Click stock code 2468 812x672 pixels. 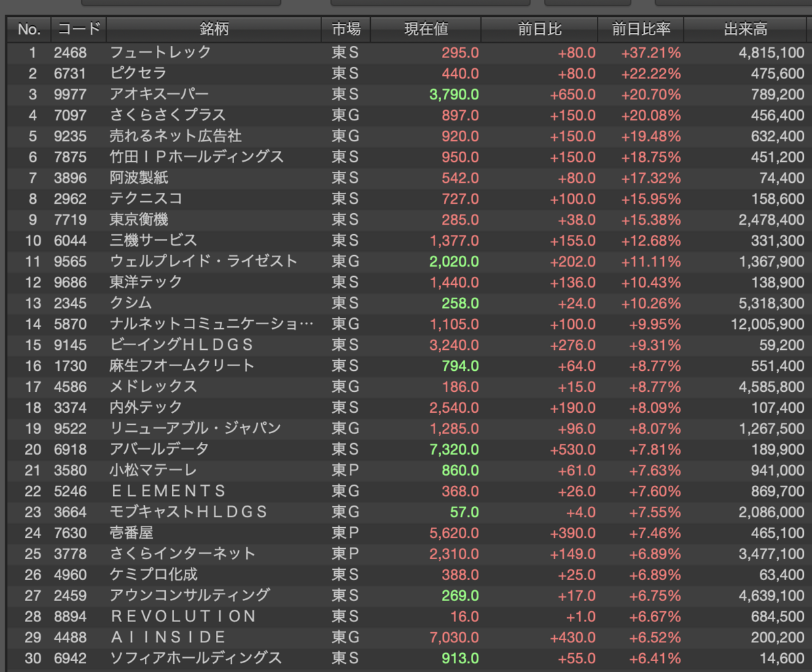(70, 52)
